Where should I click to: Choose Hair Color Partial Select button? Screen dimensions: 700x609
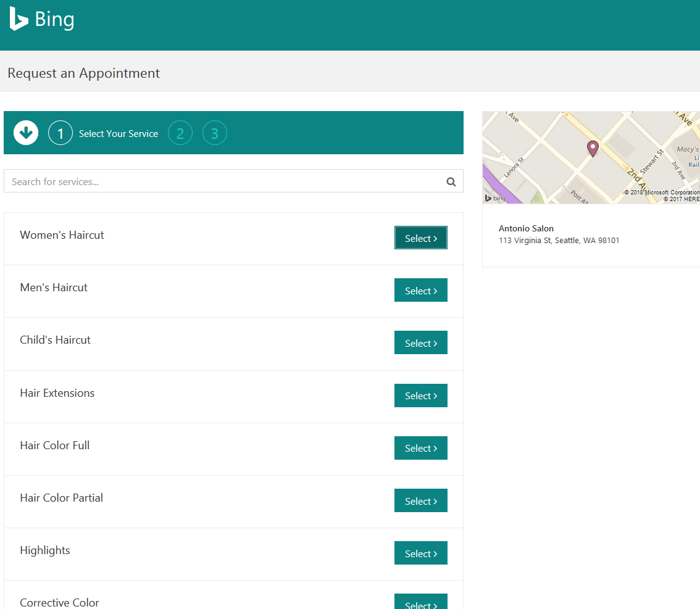(420, 501)
